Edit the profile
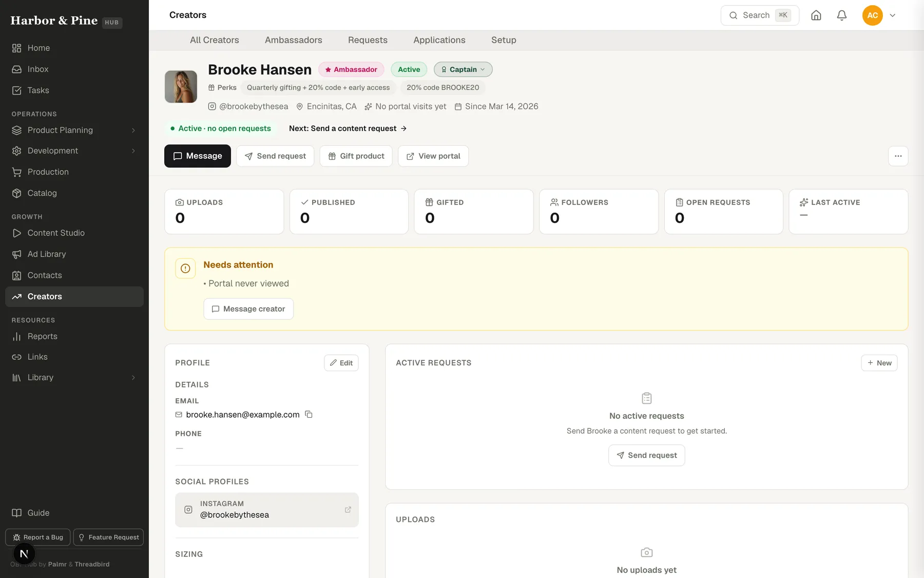Image resolution: width=924 pixels, height=578 pixels. coord(341,363)
